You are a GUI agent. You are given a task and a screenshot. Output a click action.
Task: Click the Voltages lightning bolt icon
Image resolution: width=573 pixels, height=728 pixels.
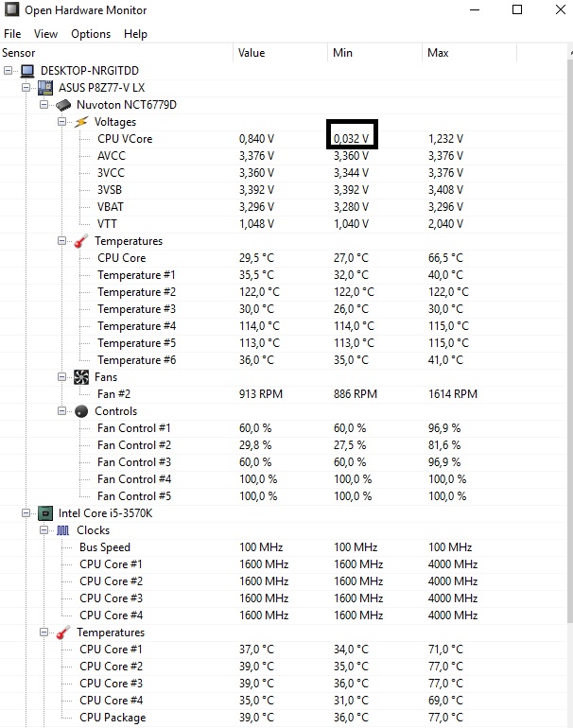(81, 122)
